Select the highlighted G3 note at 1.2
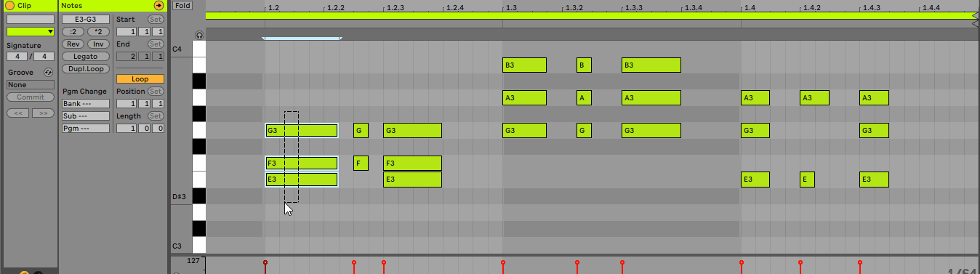The image size is (980, 274). pos(302,130)
